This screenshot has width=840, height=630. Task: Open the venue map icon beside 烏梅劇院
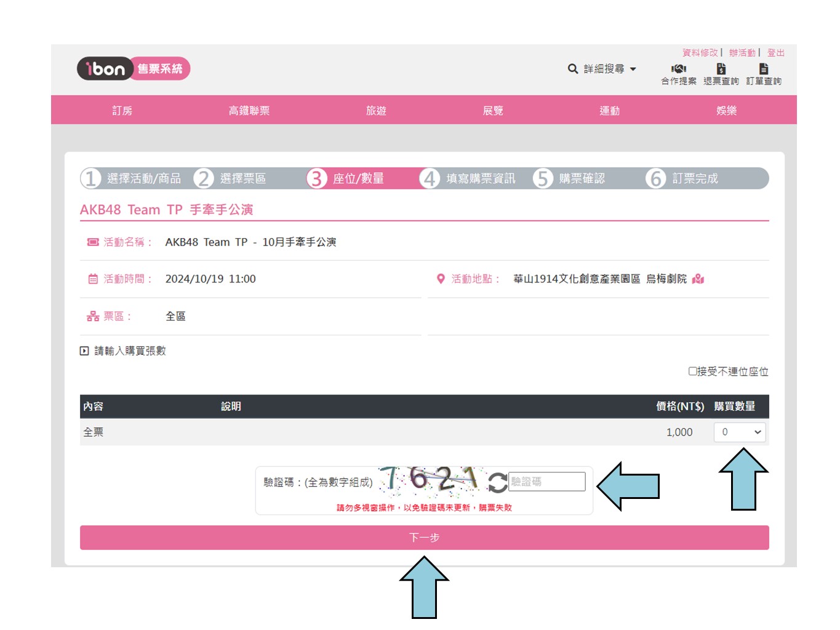tap(698, 279)
